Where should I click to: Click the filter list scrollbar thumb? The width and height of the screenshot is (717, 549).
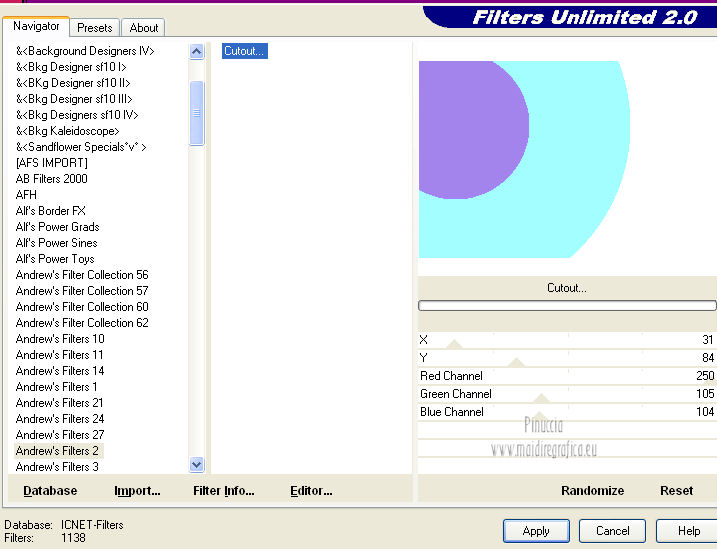197,113
